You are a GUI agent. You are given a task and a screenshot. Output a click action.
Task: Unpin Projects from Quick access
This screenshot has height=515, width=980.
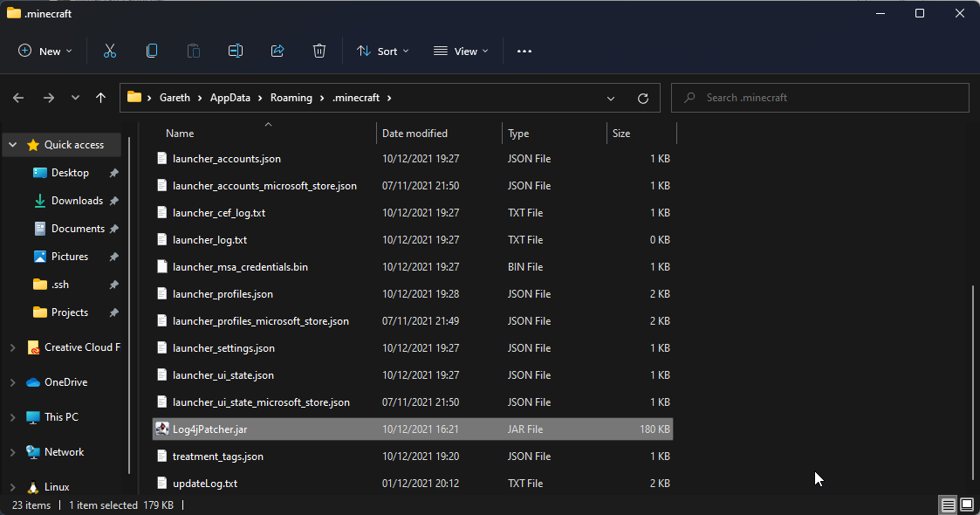pos(113,312)
